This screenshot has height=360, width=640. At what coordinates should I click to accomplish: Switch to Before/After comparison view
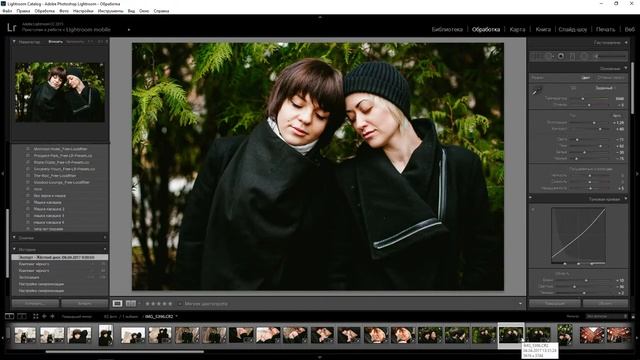pos(131,304)
